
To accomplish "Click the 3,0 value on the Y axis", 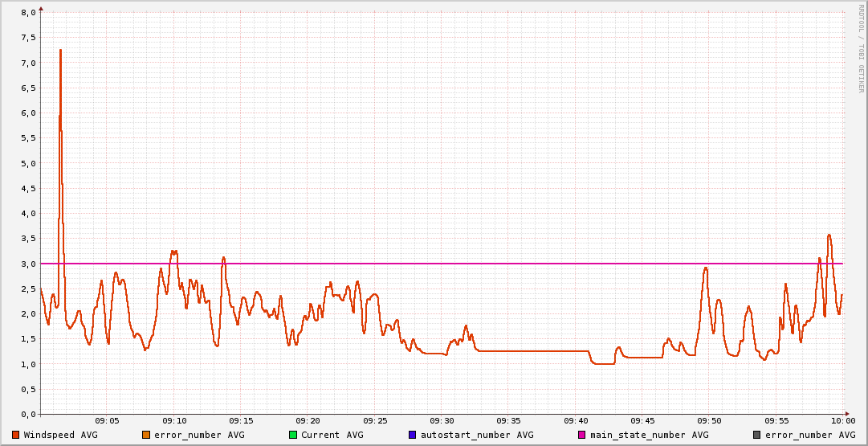I will tap(27, 264).
